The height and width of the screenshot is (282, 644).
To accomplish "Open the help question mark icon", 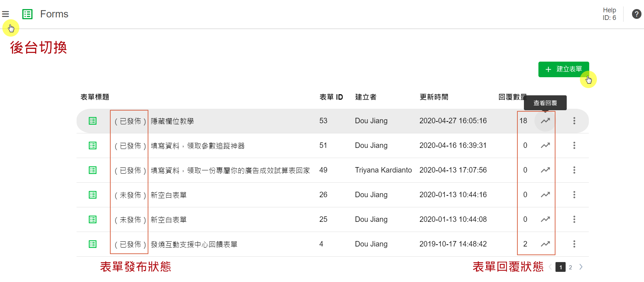I will (x=636, y=14).
